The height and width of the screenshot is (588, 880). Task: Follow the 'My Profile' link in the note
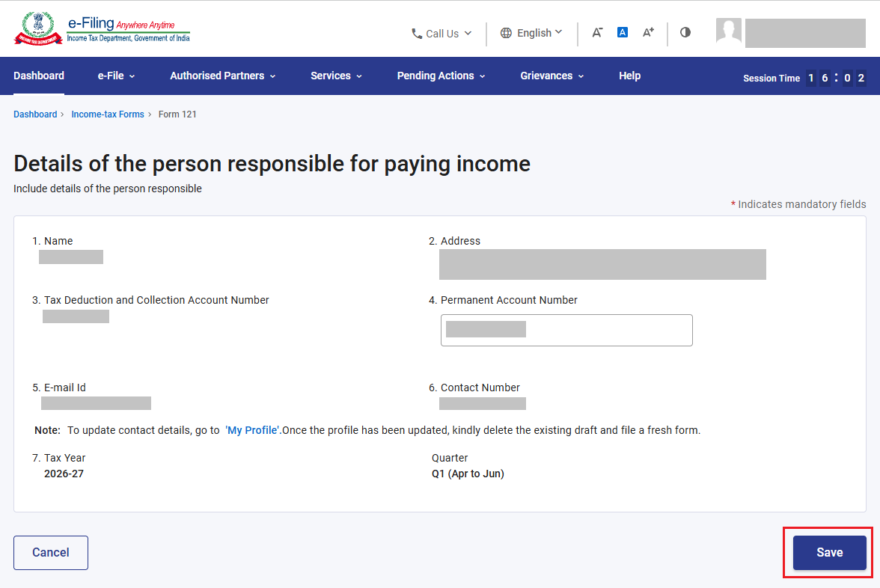click(253, 430)
